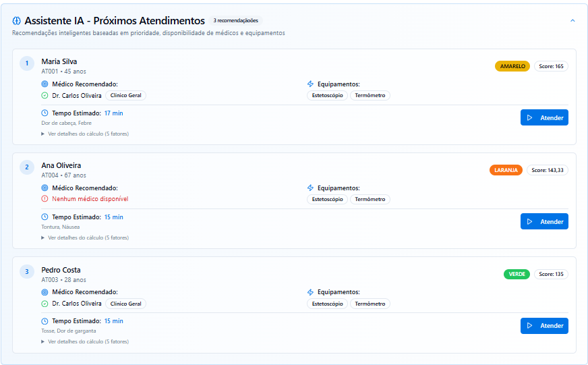This screenshot has width=588, height=365.
Task: Click green check icon beside Dr. Carlos Oliveira for Maria
Action: (x=45, y=96)
